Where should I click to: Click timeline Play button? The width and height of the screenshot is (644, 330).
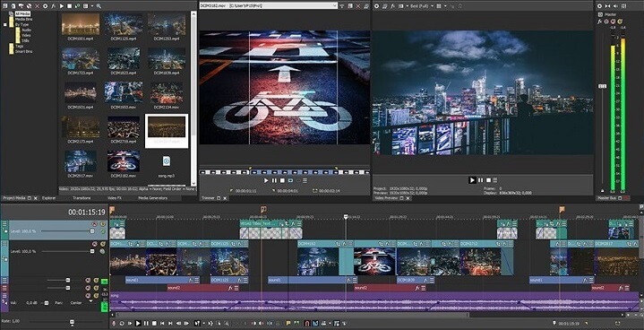pyautogui.click(x=138, y=324)
